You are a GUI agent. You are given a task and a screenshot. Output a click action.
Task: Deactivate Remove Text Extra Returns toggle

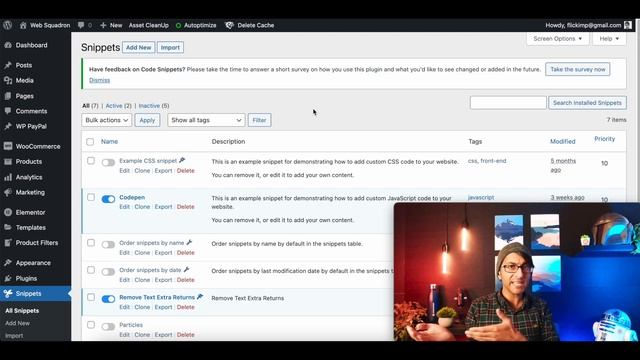[x=108, y=299]
